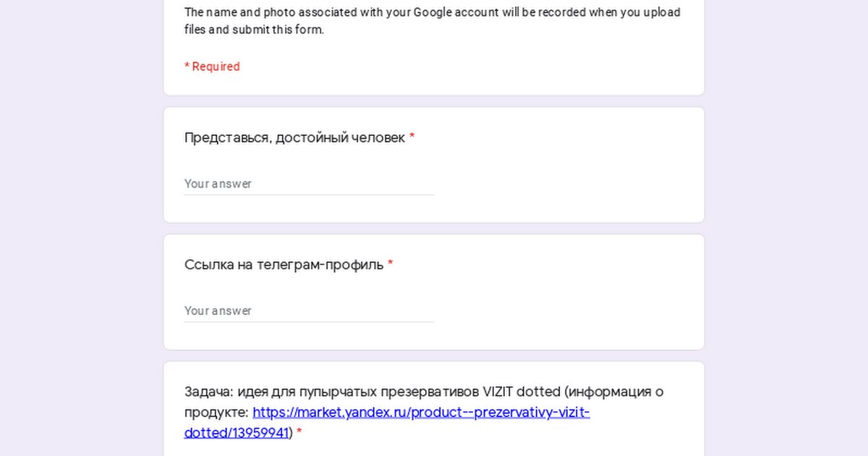Select the "Ссылка на телеграм-профиль" question title
This screenshot has width=868, height=456.
tap(284, 265)
